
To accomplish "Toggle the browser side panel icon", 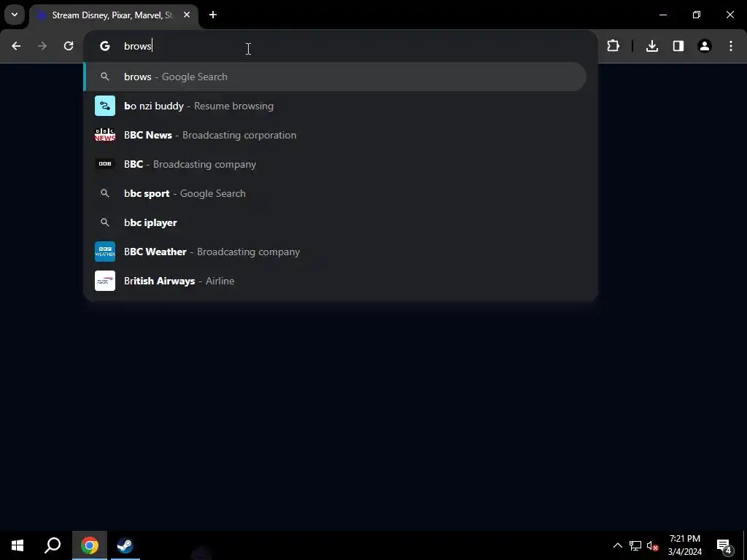I will pyautogui.click(x=678, y=46).
